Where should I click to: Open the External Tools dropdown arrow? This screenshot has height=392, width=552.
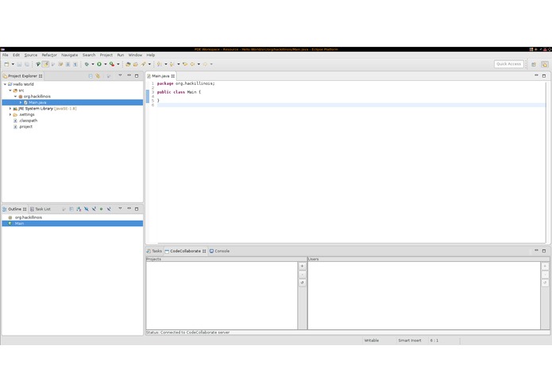[118, 64]
